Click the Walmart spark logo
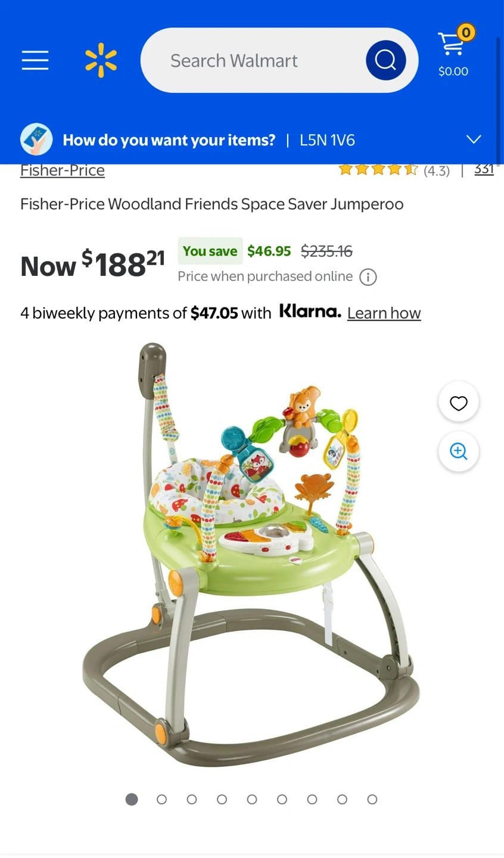 [x=101, y=60]
